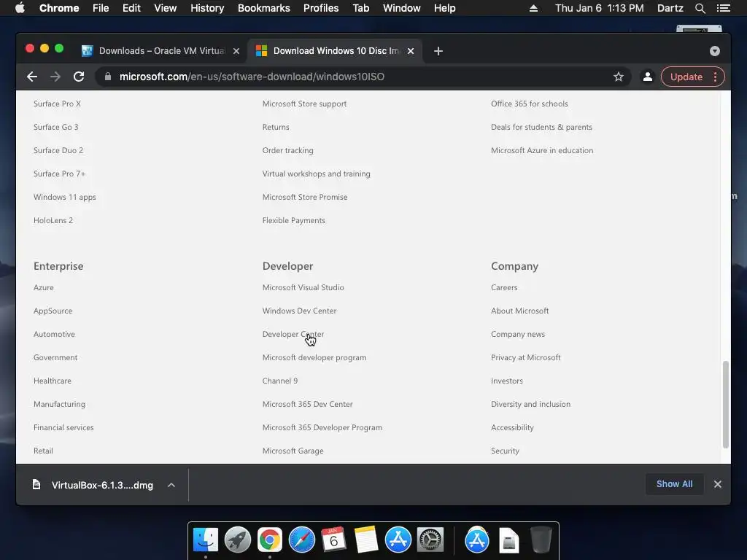This screenshot has width=747, height=560.
Task: Open the Channel 9 link
Action: point(279,381)
